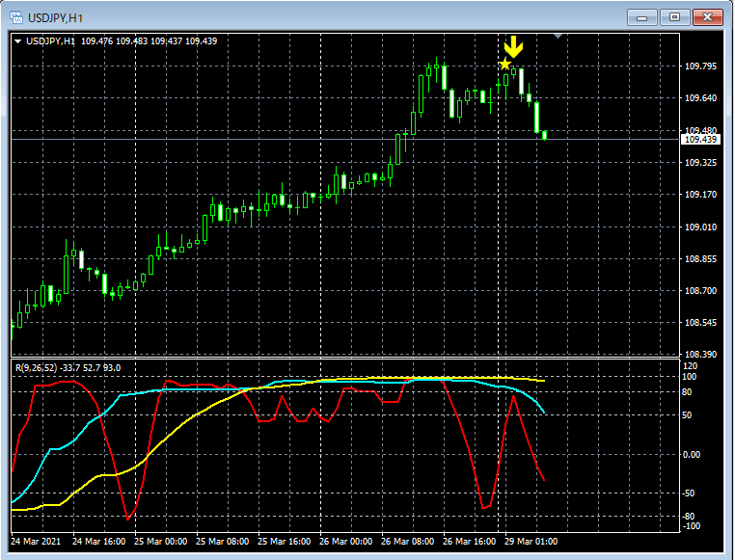This screenshot has width=735, height=560.
Task: Click the 109.795 price scale value
Action: (701, 66)
